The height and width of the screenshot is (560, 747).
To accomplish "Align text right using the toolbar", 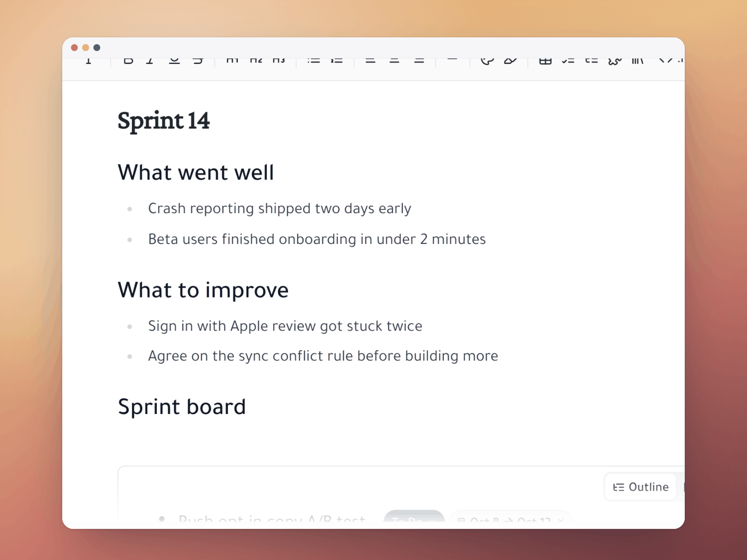I will 419,61.
